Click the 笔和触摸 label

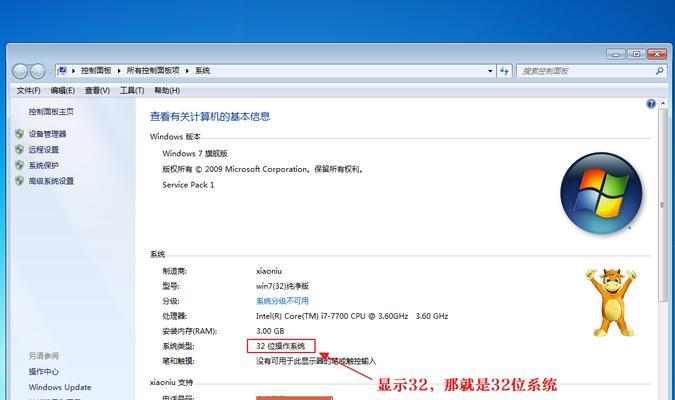click(x=178, y=361)
